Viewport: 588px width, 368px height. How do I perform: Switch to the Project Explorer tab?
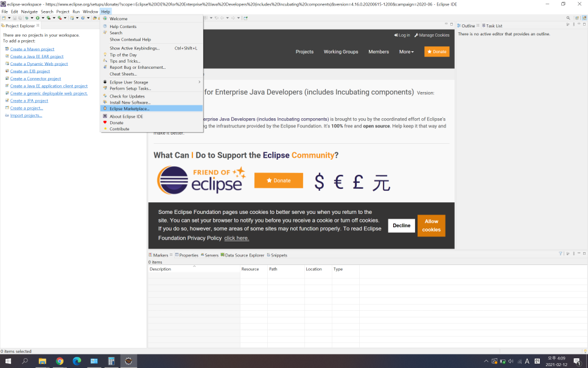point(20,26)
